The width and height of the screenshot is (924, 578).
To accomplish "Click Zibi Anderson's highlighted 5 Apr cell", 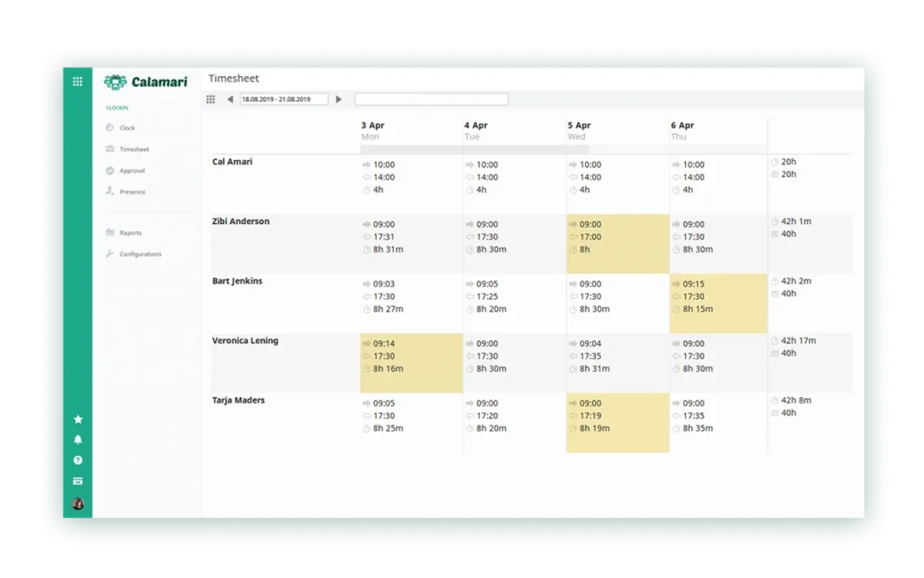I will click(618, 244).
